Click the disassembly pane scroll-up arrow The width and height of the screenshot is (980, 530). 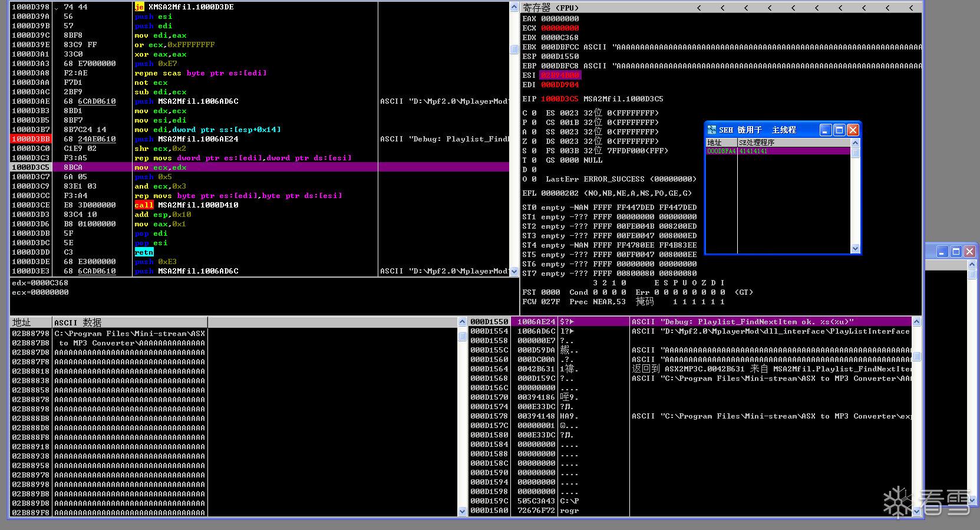(514, 7)
